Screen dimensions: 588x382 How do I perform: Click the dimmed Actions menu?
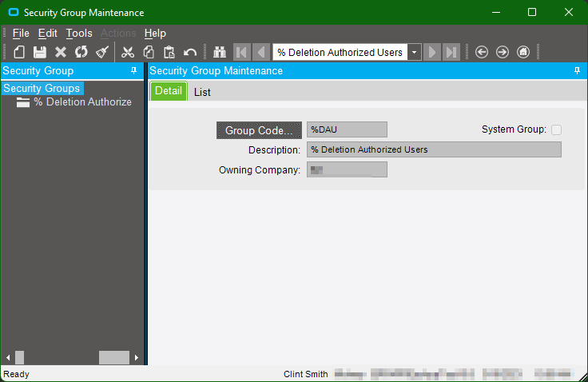coord(118,34)
